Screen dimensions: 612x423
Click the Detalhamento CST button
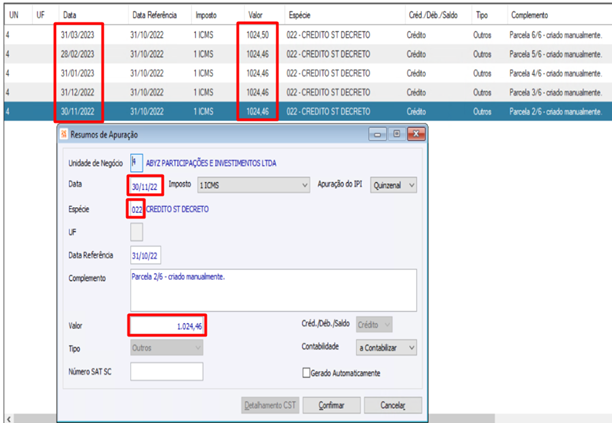click(x=270, y=405)
